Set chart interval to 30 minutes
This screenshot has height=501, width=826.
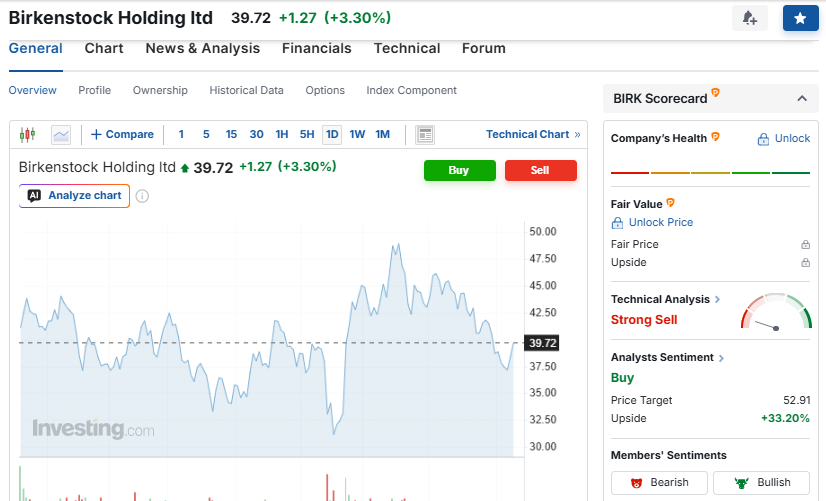tap(257, 134)
